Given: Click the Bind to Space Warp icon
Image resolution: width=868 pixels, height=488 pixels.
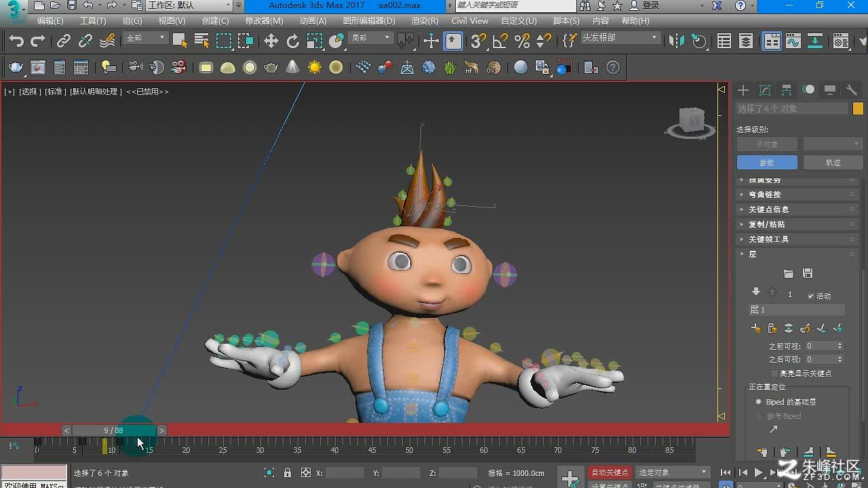Looking at the screenshot, I should [107, 41].
